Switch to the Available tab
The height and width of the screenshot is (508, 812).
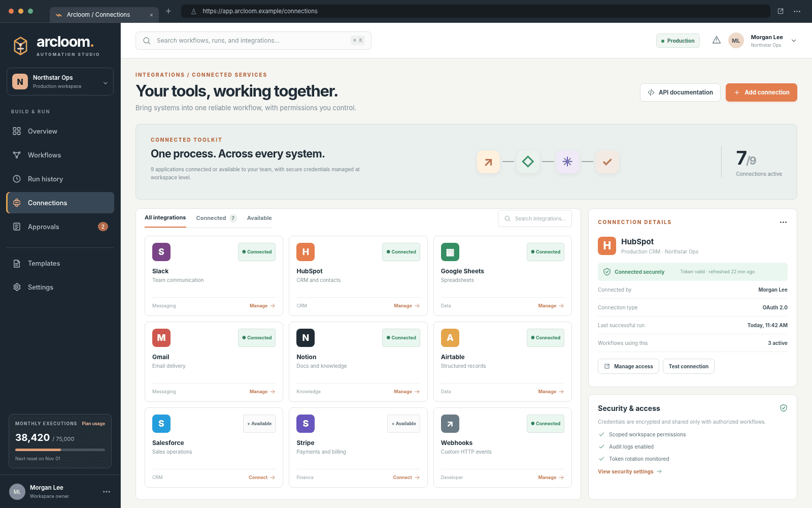(x=259, y=218)
